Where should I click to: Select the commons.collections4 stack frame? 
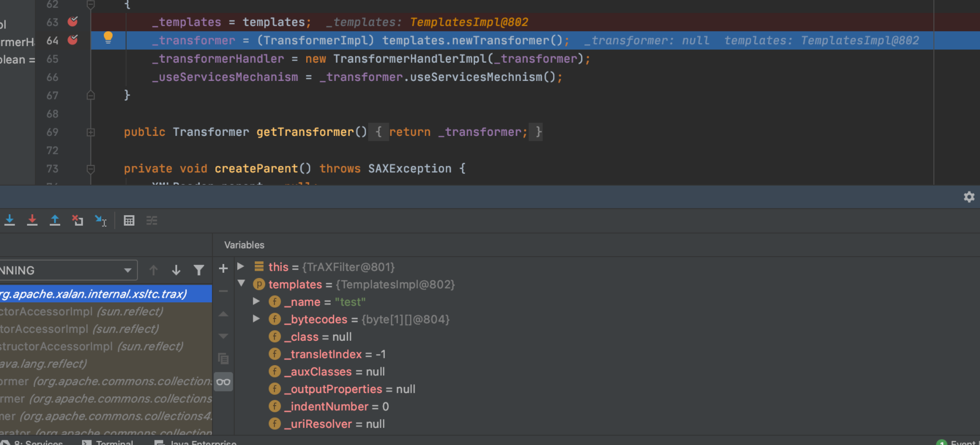pyautogui.click(x=106, y=416)
